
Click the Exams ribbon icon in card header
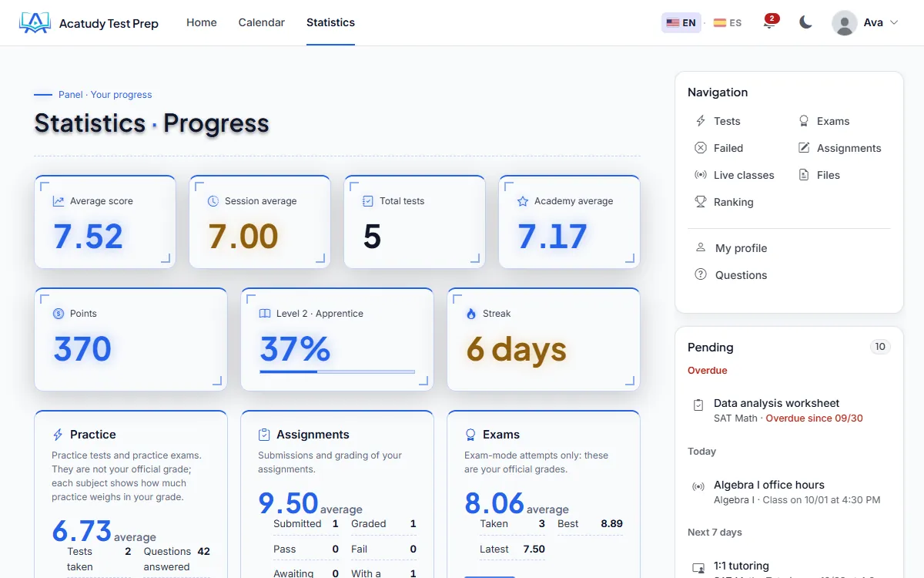(x=470, y=435)
